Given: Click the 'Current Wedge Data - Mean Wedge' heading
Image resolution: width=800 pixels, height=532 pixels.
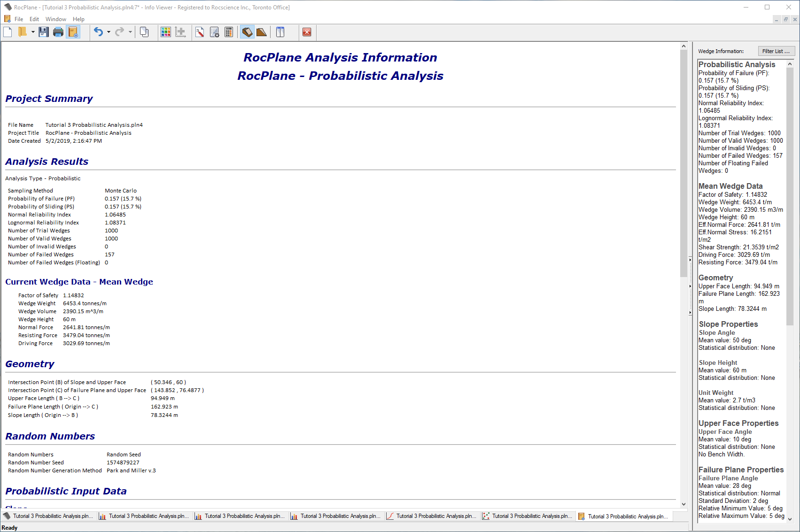Looking at the screenshot, I should pos(79,282).
